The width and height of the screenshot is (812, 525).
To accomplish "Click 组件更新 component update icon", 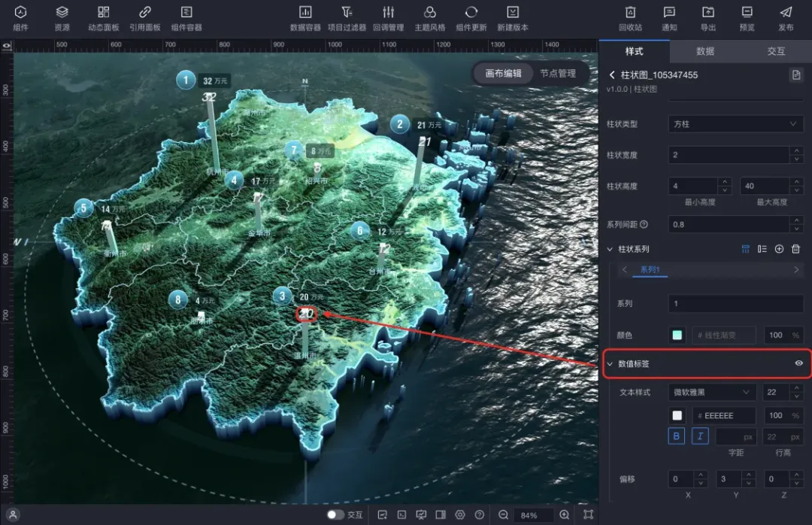I will click(x=471, y=12).
